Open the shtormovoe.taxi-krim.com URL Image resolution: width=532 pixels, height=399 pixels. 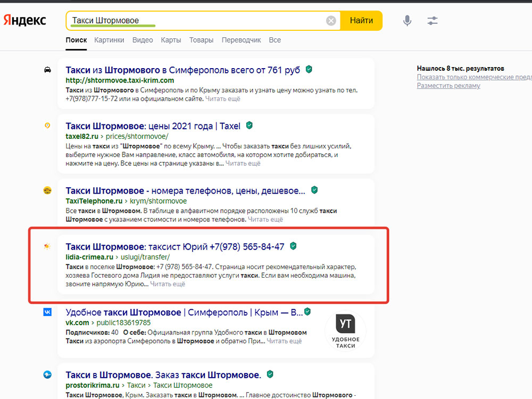(x=120, y=80)
